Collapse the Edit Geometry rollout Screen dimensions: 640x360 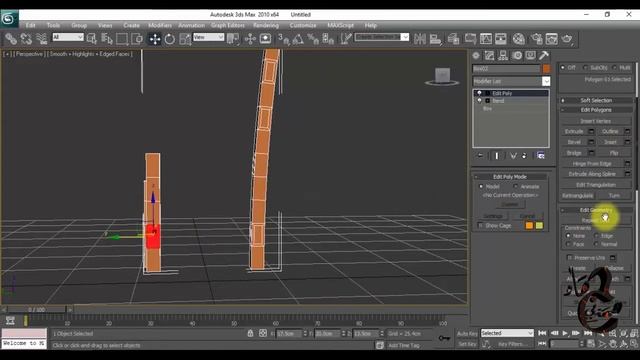click(x=596, y=210)
